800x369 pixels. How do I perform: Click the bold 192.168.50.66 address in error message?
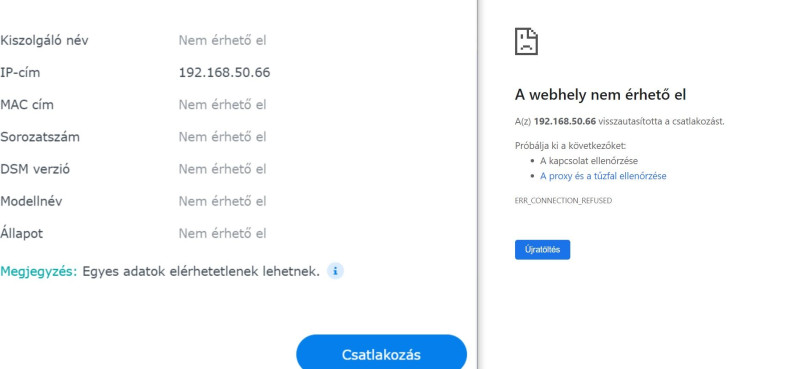pos(565,121)
